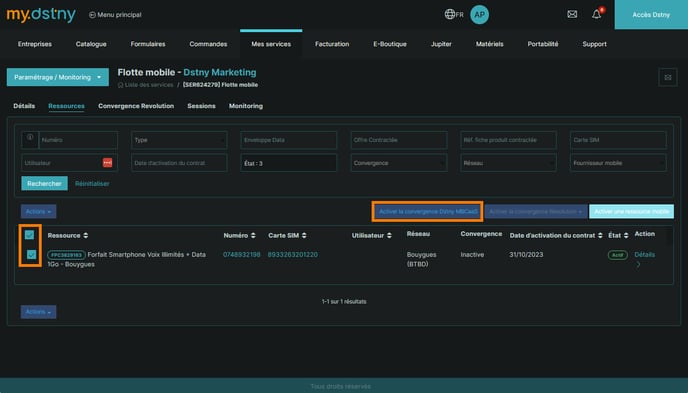
Task: Open the Support menu
Action: point(595,44)
